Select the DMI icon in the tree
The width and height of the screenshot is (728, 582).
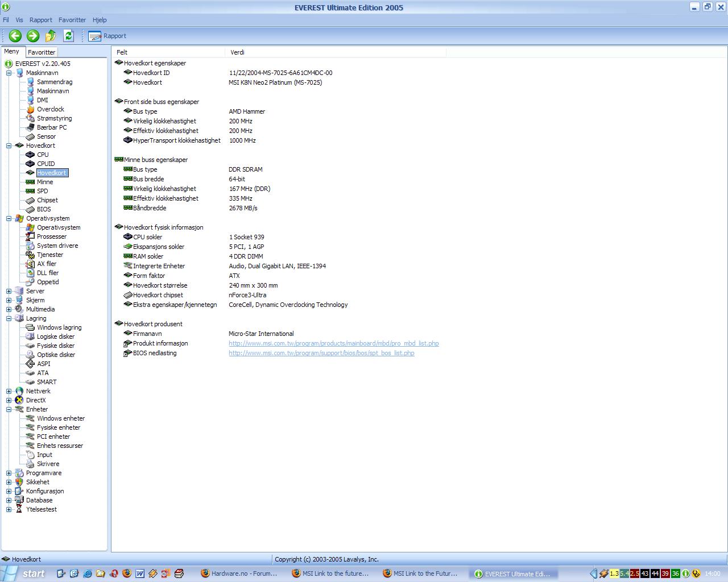[31, 100]
